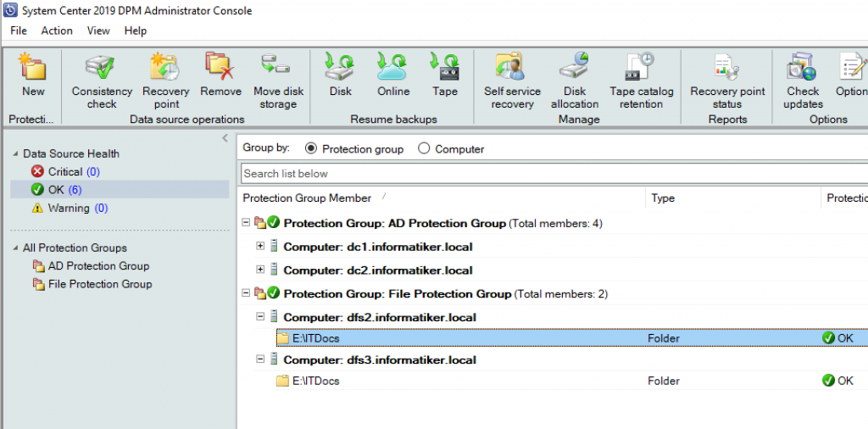Image resolution: width=868 pixels, height=429 pixels.
Task: Filter by Warning health status
Action: 70,208
